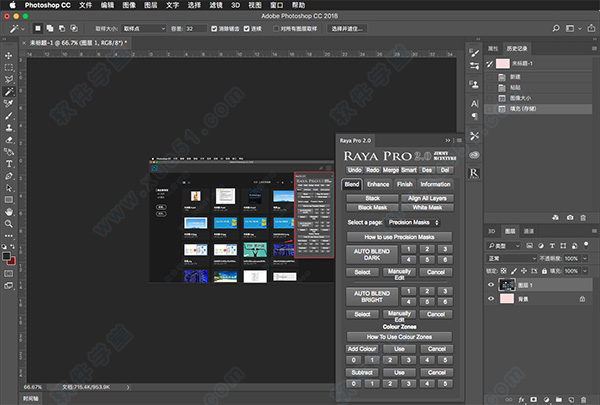Click the New Selection mode icon
The height and width of the screenshot is (405, 600).
coord(38,28)
